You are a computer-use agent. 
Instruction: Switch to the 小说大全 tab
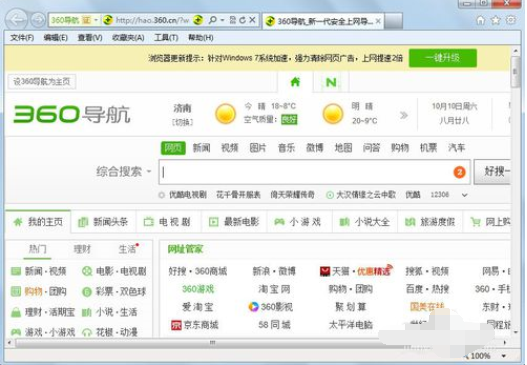tap(365, 222)
